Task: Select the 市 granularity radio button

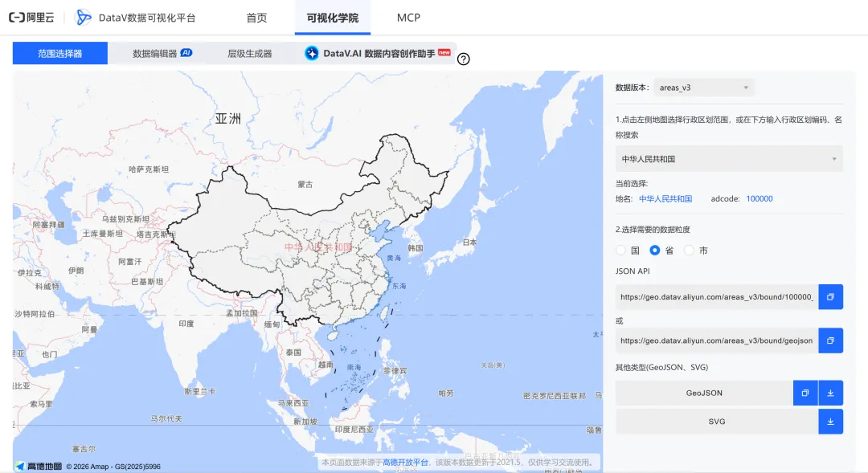Action: 689,251
